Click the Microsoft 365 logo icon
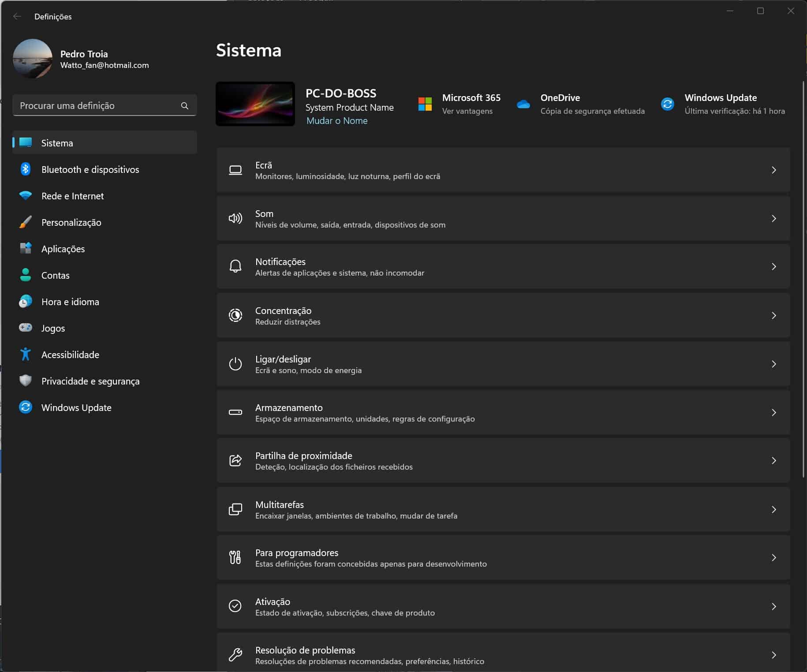The width and height of the screenshot is (807, 672). point(425,104)
